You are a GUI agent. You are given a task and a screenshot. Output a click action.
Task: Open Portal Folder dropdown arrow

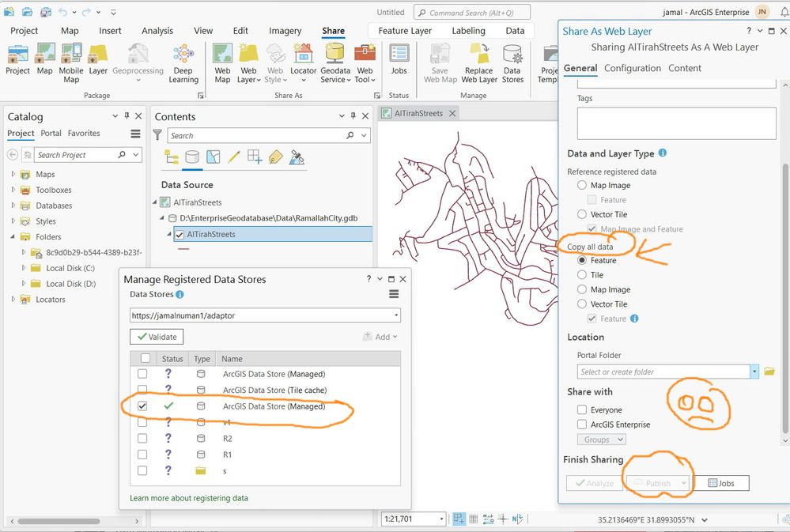[754, 372]
